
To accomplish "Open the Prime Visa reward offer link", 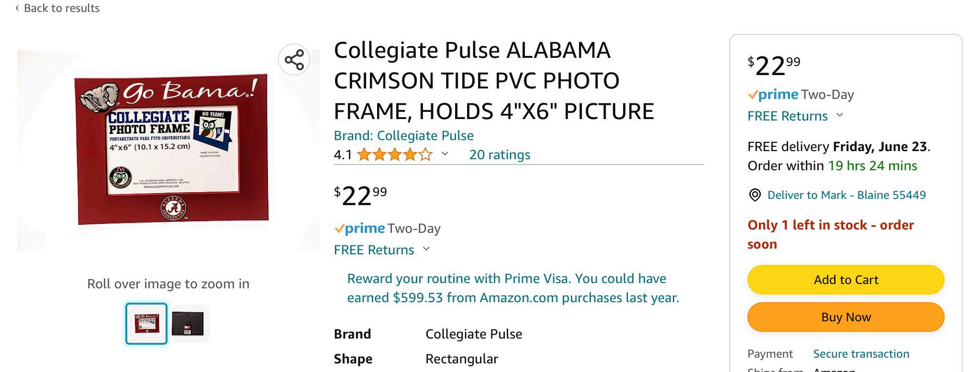I will [x=512, y=288].
